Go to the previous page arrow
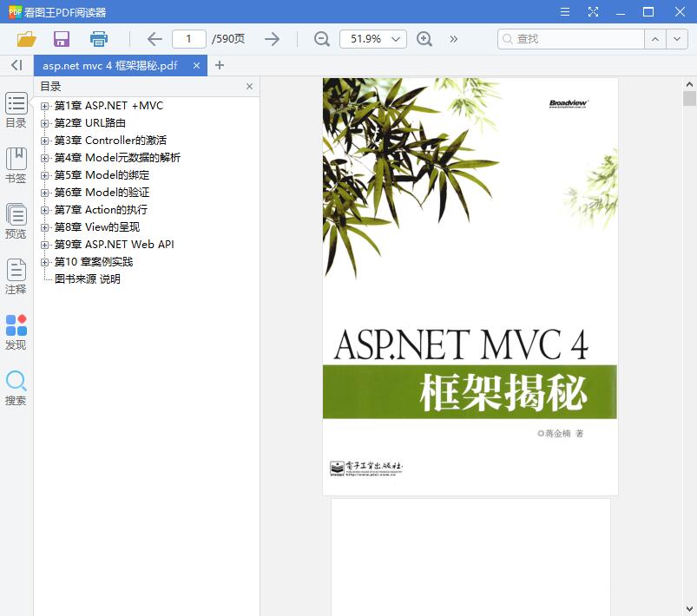This screenshot has width=697, height=616. pos(155,39)
